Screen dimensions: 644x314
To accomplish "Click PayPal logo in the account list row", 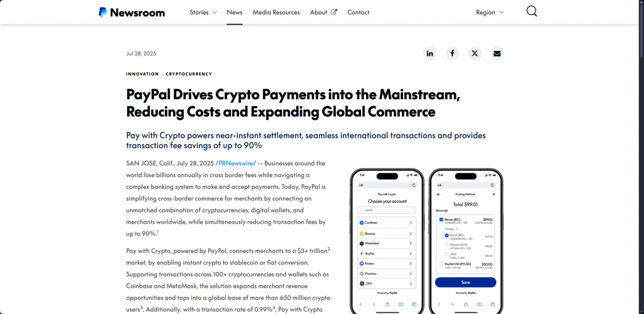I will pyautogui.click(x=362, y=254).
